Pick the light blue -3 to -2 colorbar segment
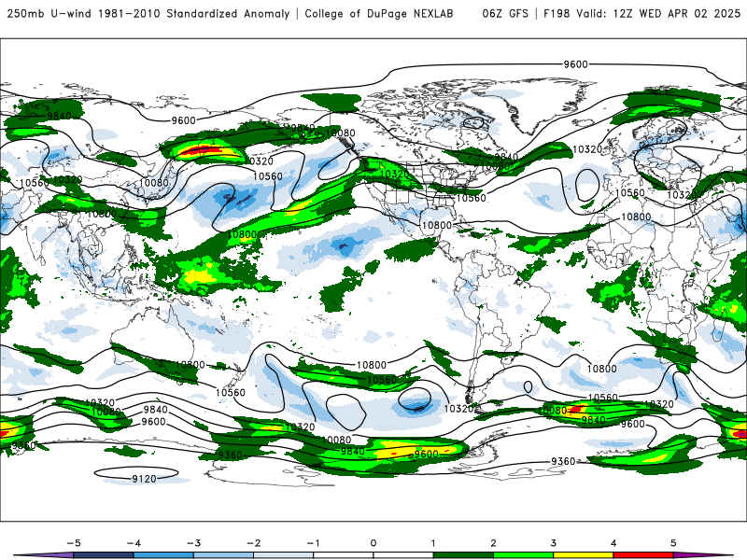This screenshot has width=747, height=560. point(223,555)
